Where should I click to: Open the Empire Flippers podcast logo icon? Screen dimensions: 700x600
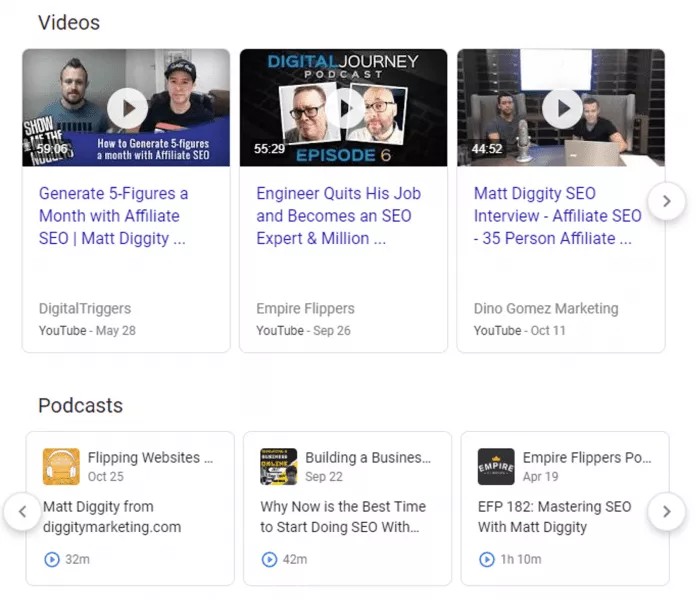click(x=496, y=467)
